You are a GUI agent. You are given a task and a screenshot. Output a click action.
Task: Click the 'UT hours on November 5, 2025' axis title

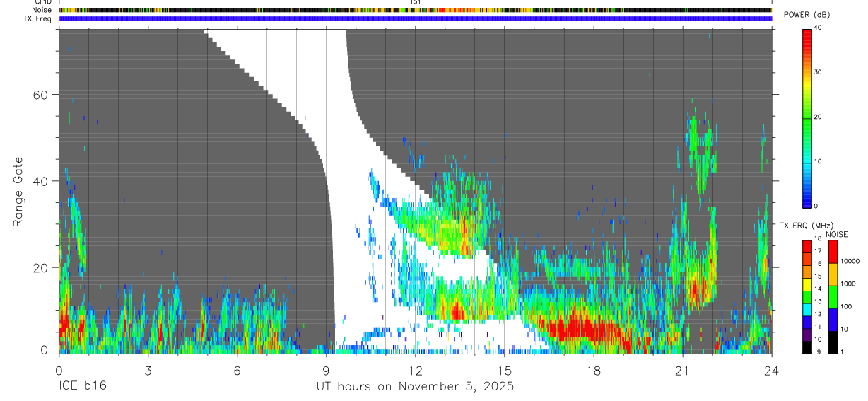pyautogui.click(x=415, y=388)
